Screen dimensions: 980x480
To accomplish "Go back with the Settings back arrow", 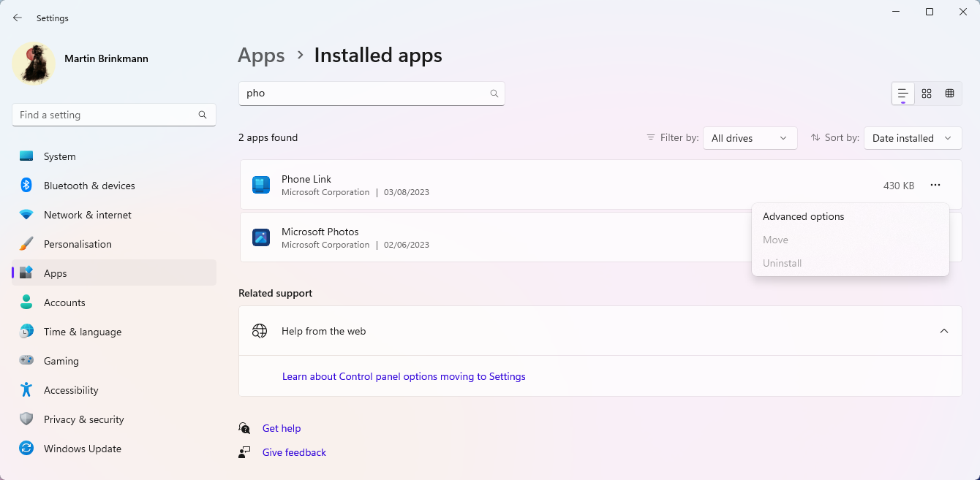I will pos(18,18).
